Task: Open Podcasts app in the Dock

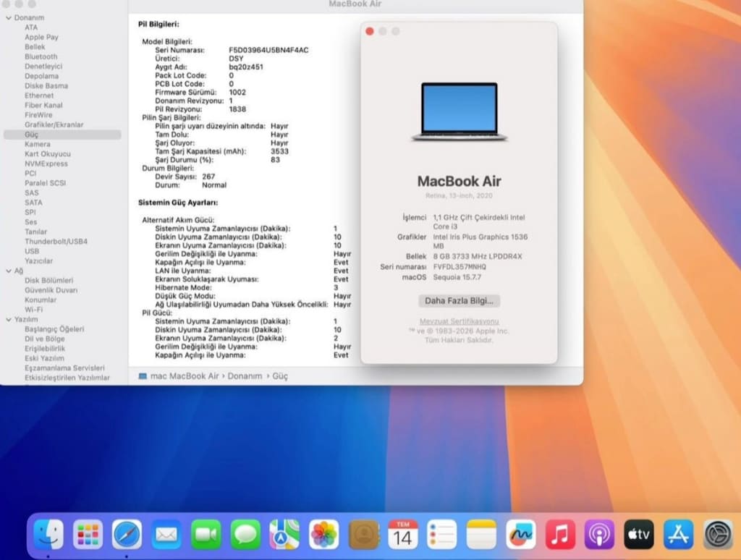Action: (600, 535)
